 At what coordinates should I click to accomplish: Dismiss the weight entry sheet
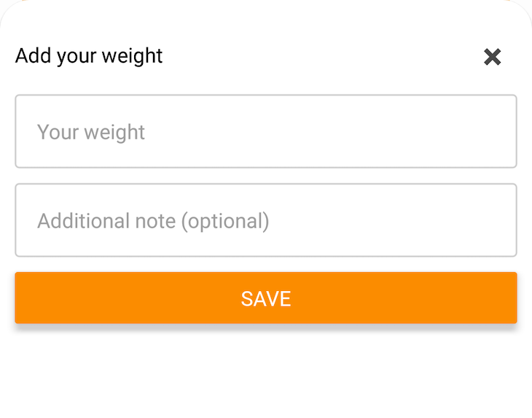(493, 57)
